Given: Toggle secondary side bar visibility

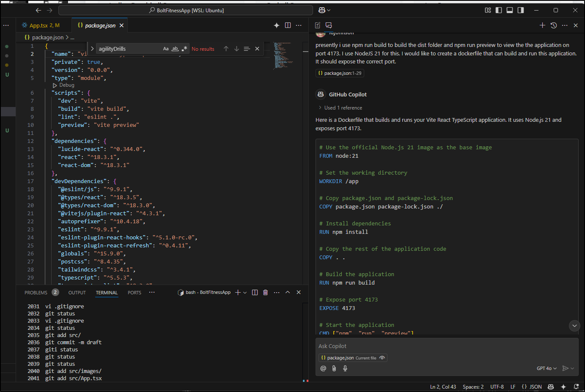Looking at the screenshot, I should pyautogui.click(x=521, y=10).
